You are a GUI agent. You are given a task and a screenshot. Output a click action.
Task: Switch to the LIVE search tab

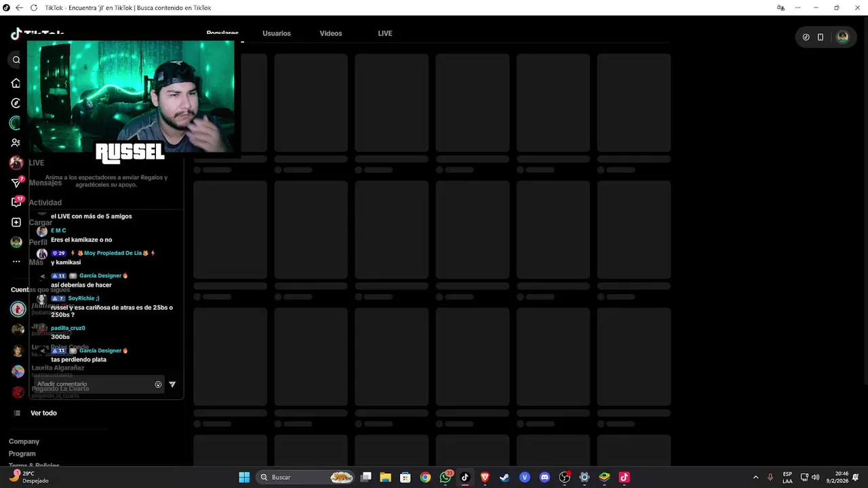[x=385, y=33]
